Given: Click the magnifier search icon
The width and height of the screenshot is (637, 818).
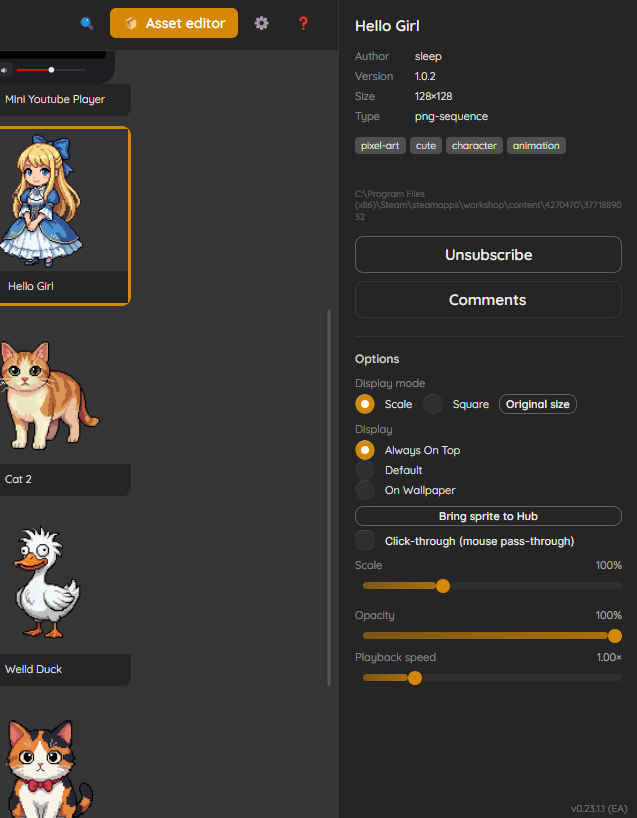Looking at the screenshot, I should [x=87, y=23].
